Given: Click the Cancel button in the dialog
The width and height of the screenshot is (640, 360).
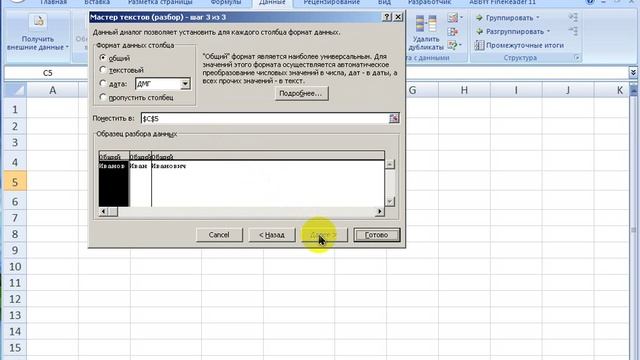Looking at the screenshot, I should click(219, 235).
